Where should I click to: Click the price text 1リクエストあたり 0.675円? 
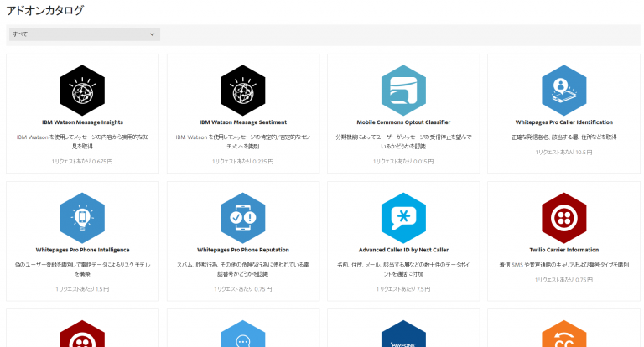(82, 162)
